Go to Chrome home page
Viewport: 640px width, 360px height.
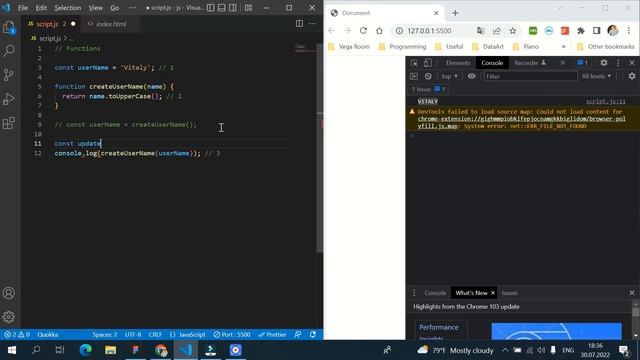[x=379, y=31]
